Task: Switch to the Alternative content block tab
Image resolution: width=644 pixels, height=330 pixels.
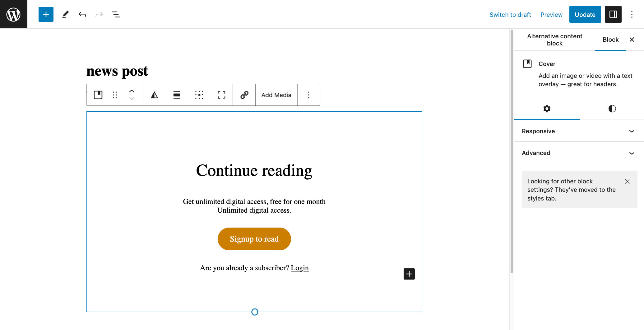Action: (554, 40)
